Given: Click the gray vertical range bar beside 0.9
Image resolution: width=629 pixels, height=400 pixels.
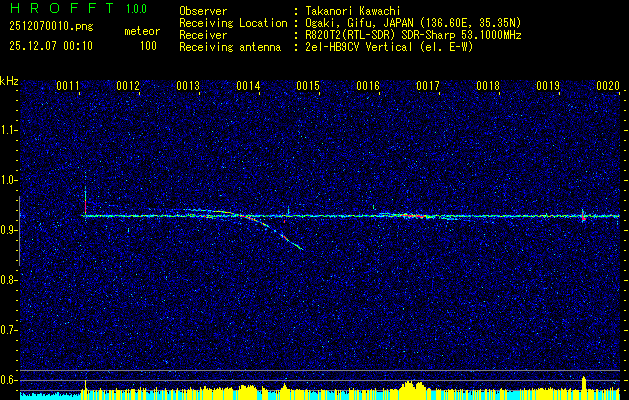Looking at the screenshot, I should click(x=19, y=231).
